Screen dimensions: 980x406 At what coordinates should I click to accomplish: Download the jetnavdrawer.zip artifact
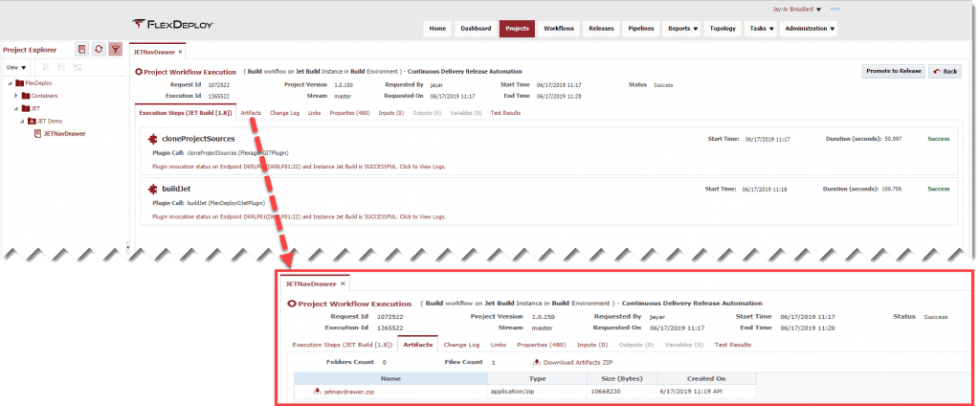tap(348, 392)
